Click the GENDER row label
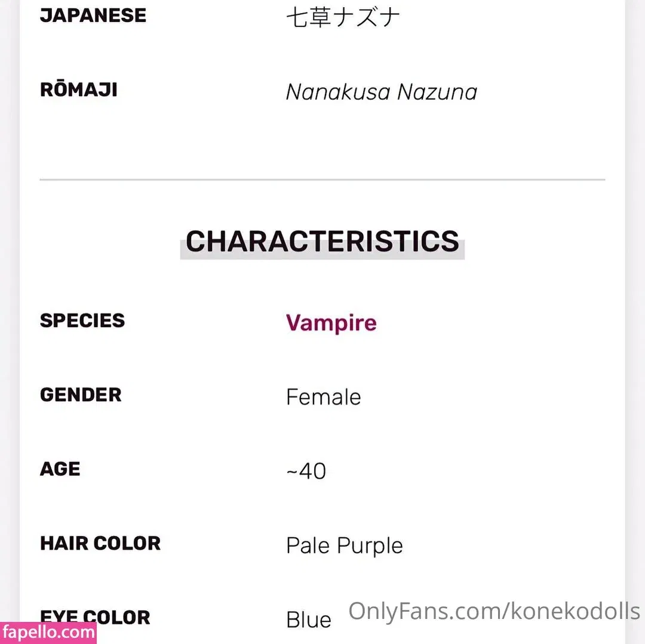645x644 pixels. point(81,395)
